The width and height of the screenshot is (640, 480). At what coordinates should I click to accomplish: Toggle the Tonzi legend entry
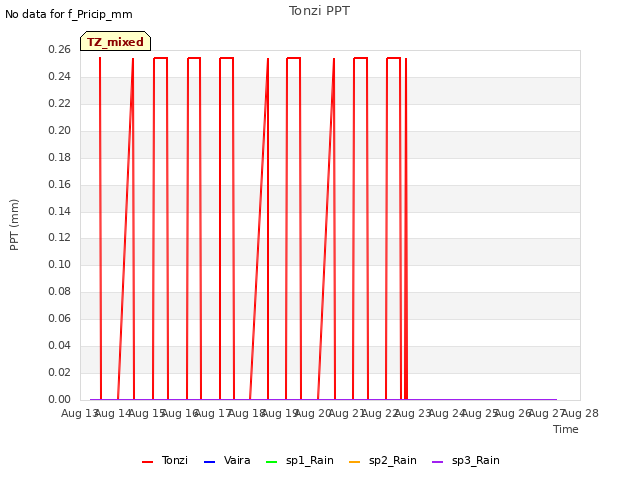pos(165,460)
